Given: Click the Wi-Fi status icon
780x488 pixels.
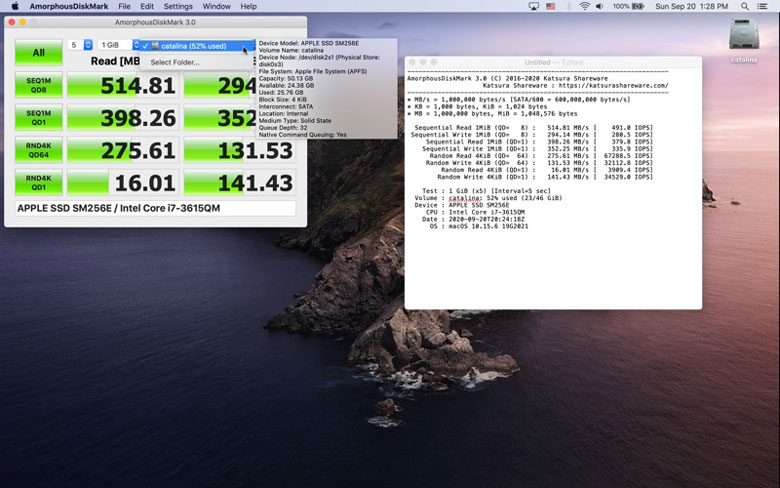Looking at the screenshot, I should (x=584, y=6).
